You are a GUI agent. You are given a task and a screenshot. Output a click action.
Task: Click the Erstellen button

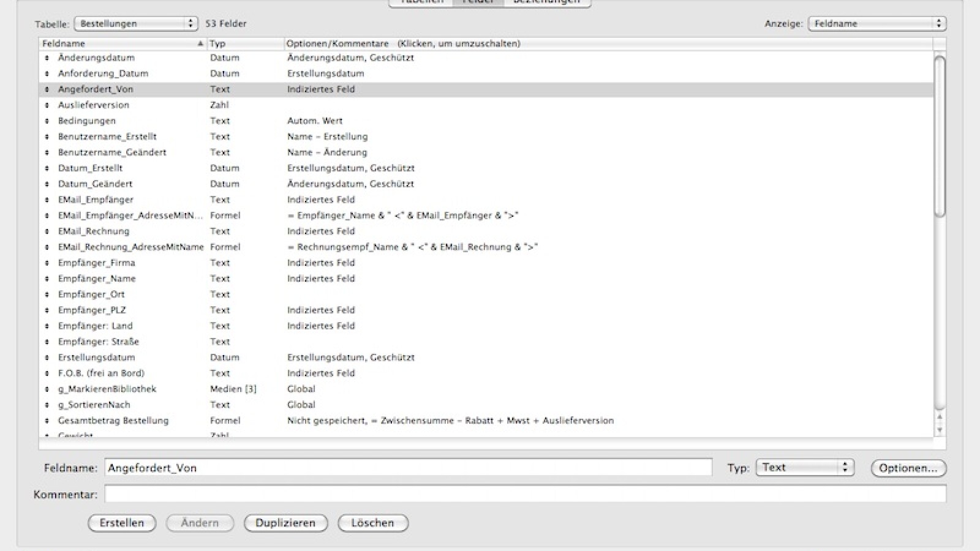(x=121, y=523)
